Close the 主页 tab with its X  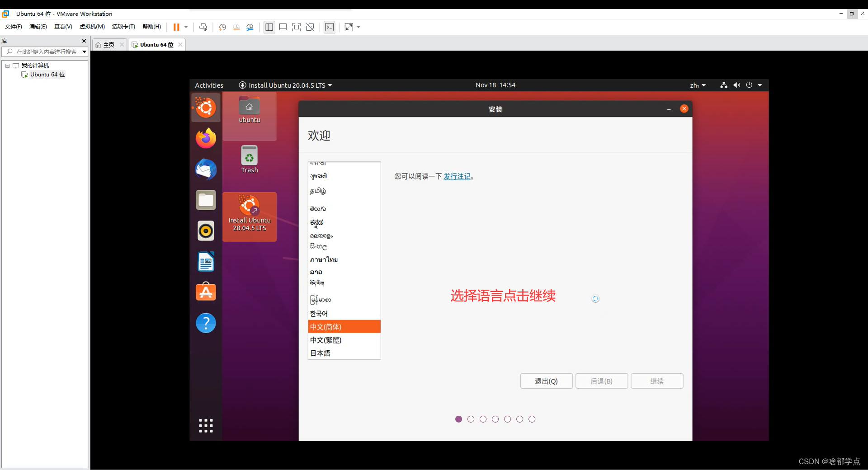122,44
